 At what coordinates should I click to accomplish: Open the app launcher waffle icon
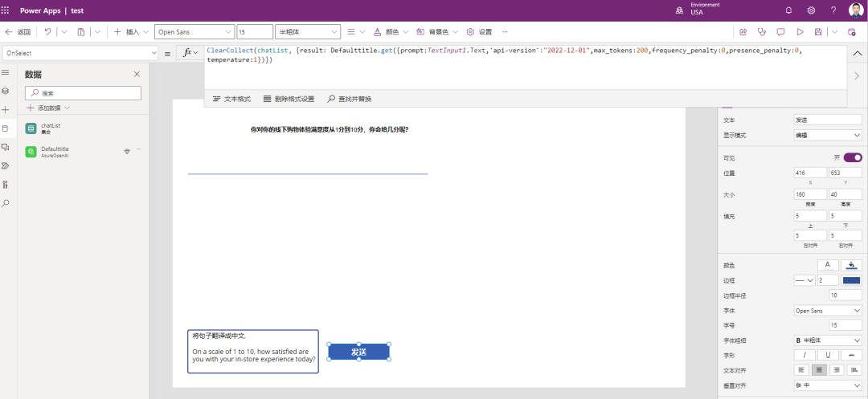pyautogui.click(x=6, y=10)
